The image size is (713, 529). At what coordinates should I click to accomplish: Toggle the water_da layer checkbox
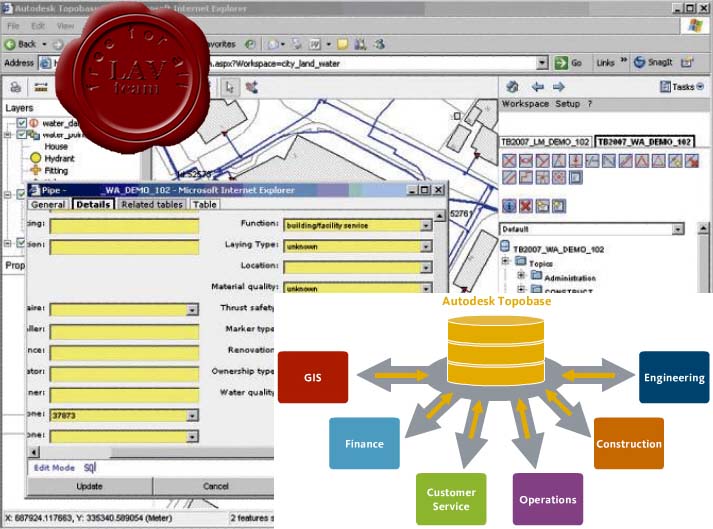(21, 123)
